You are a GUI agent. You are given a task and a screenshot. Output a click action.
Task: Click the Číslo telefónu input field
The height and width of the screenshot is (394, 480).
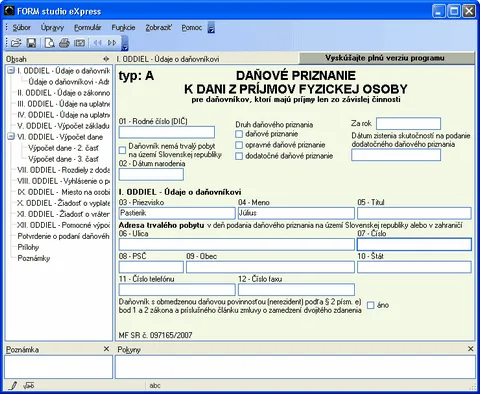click(x=177, y=290)
